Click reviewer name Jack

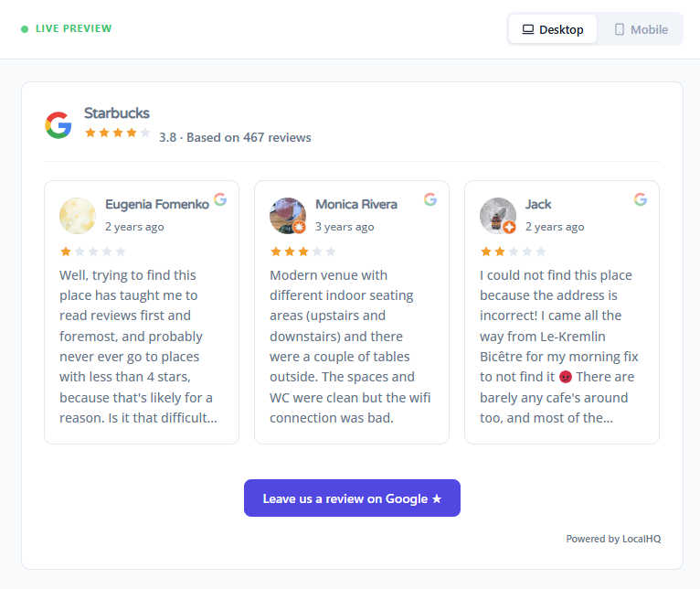538,204
